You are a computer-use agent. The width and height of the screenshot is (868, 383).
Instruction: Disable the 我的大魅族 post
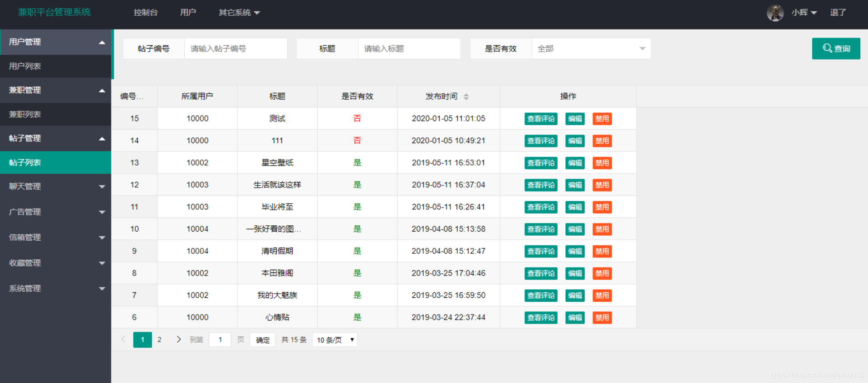click(x=602, y=296)
